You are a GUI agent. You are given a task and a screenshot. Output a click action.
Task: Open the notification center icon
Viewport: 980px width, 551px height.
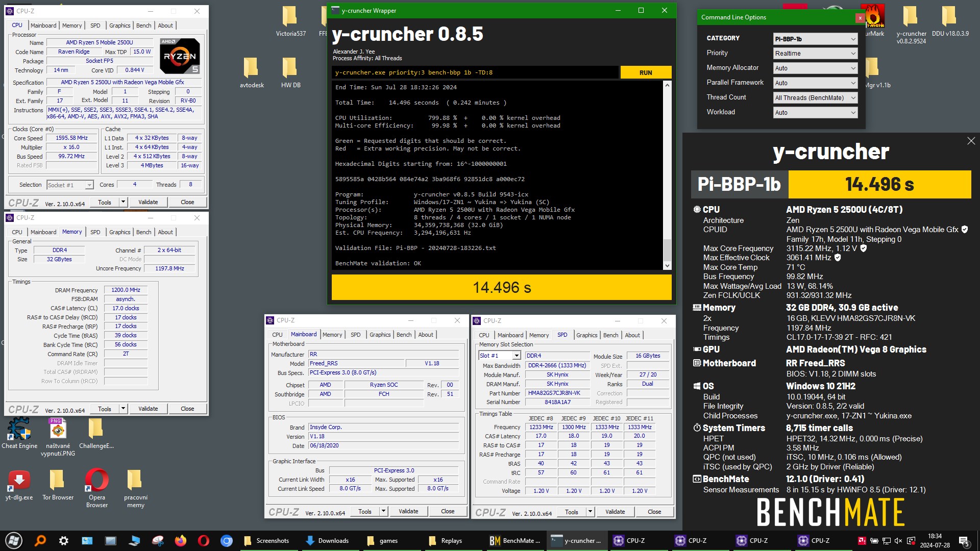(964, 541)
